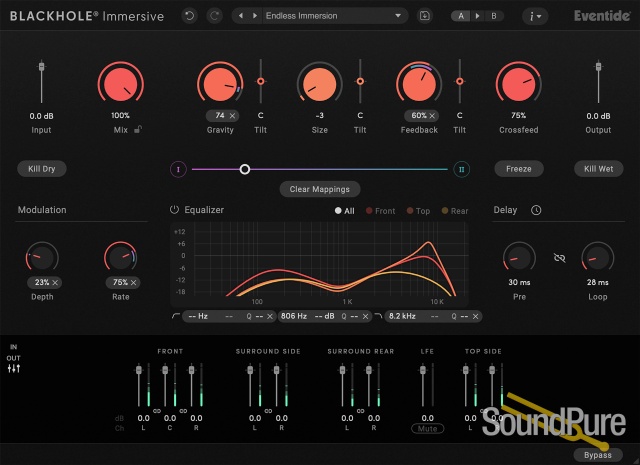Open the meter settings sliders icon
640x465 pixels.
(14, 369)
